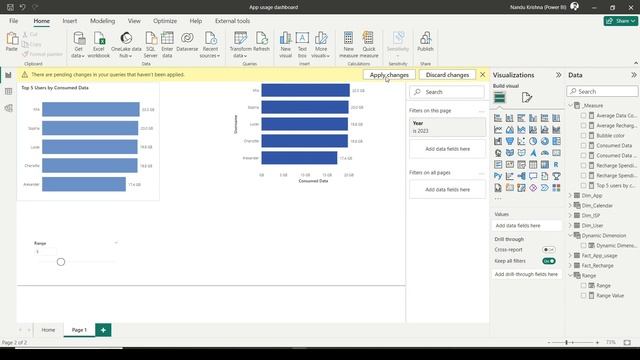Select Stacked bar chart visual icon
The width and height of the screenshot is (640, 360).
pyautogui.click(x=498, y=118)
